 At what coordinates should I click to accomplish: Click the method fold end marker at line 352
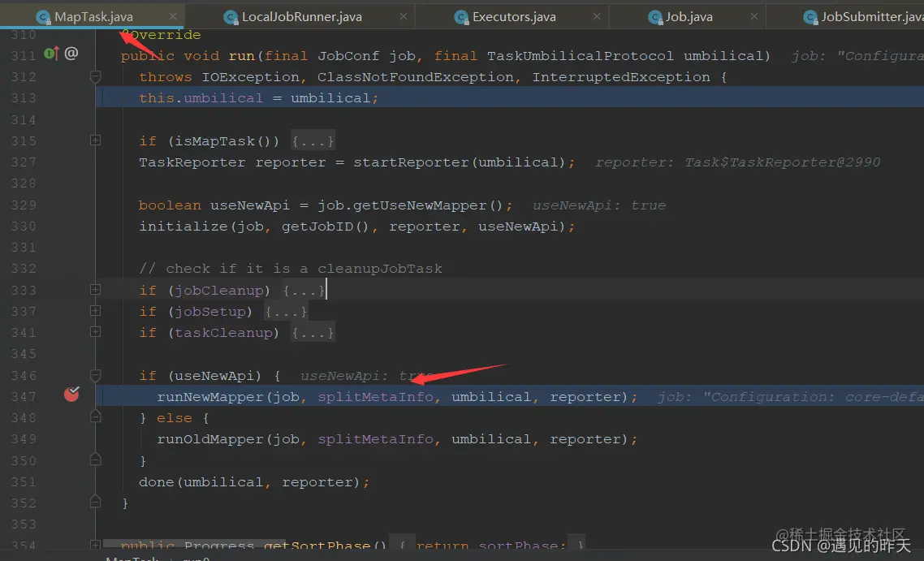pos(96,502)
